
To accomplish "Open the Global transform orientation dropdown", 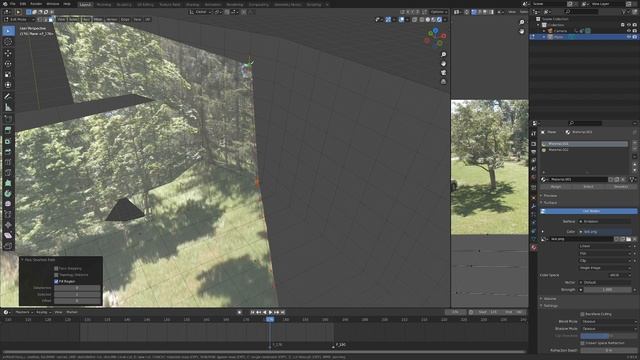I will [201, 12].
